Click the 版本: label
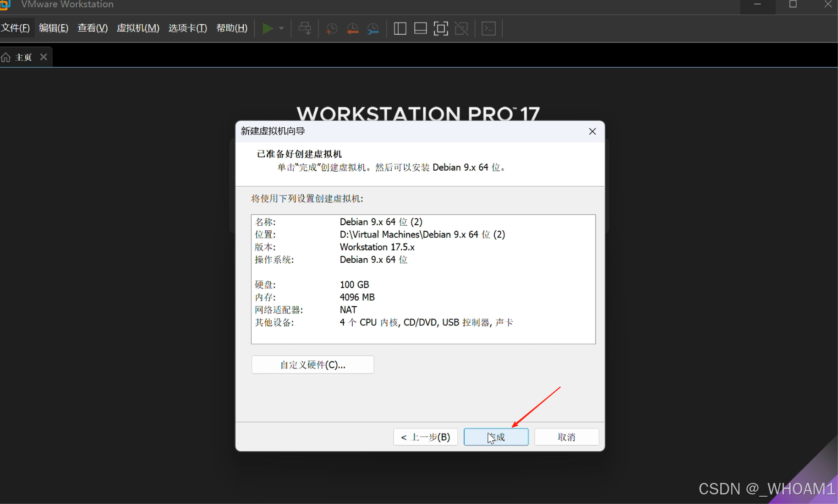This screenshot has height=504, width=838. [265, 247]
